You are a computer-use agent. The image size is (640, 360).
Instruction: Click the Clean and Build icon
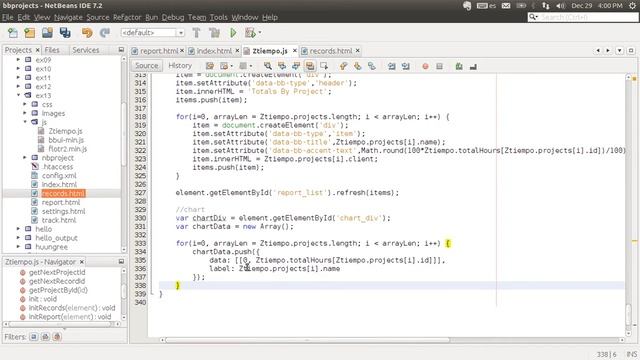pos(214,33)
